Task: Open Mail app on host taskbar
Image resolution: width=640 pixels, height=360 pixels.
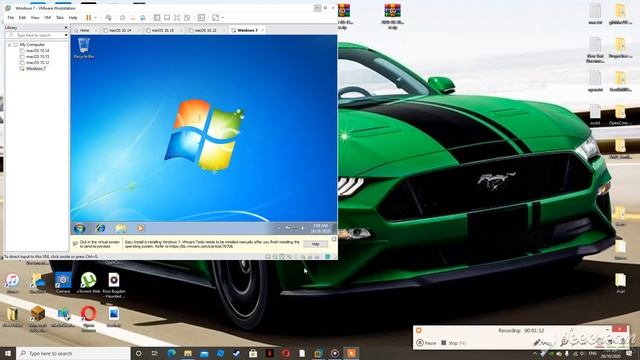Action: (204, 353)
